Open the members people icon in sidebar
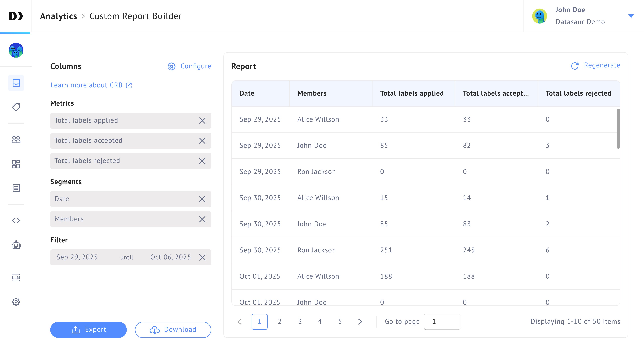 tap(16, 139)
